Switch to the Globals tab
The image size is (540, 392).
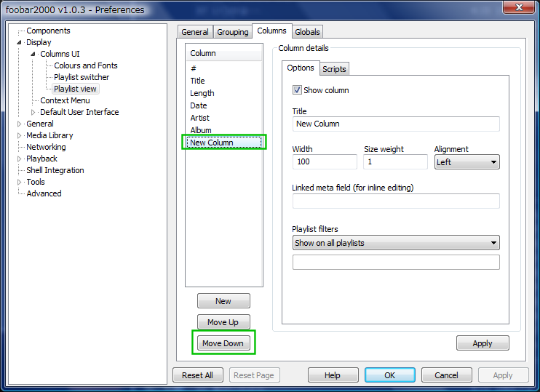307,32
